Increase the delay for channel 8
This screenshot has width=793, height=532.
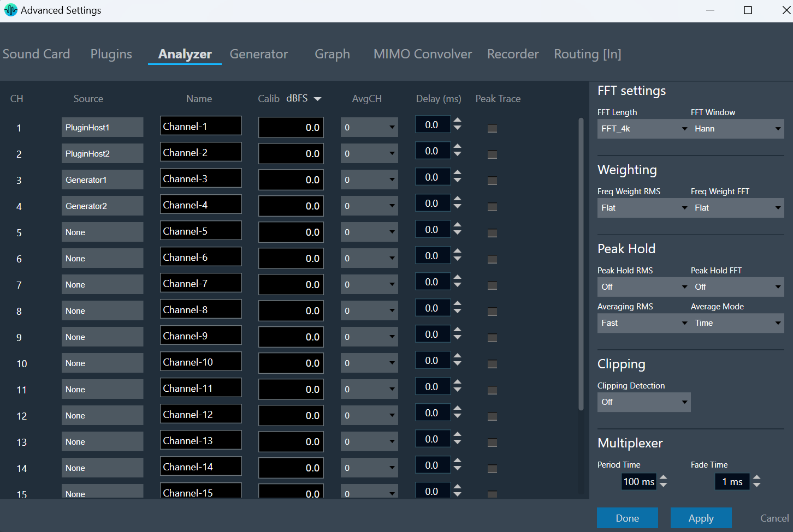pos(458,304)
